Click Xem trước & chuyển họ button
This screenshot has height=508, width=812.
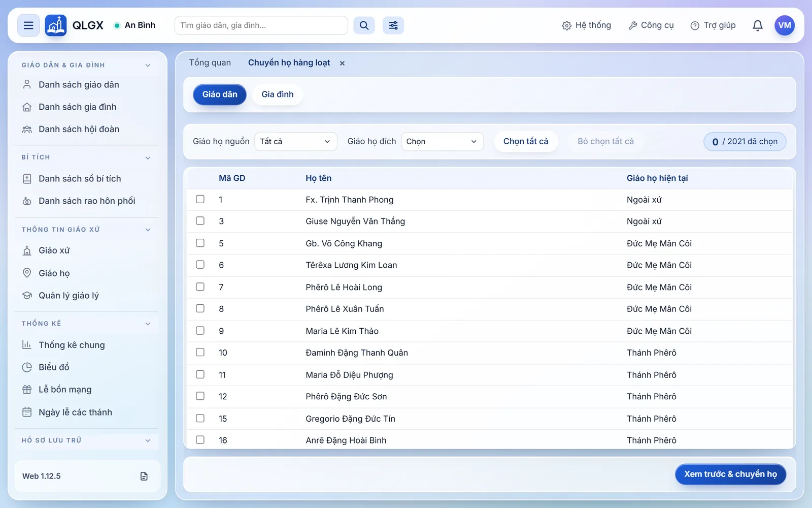click(730, 474)
